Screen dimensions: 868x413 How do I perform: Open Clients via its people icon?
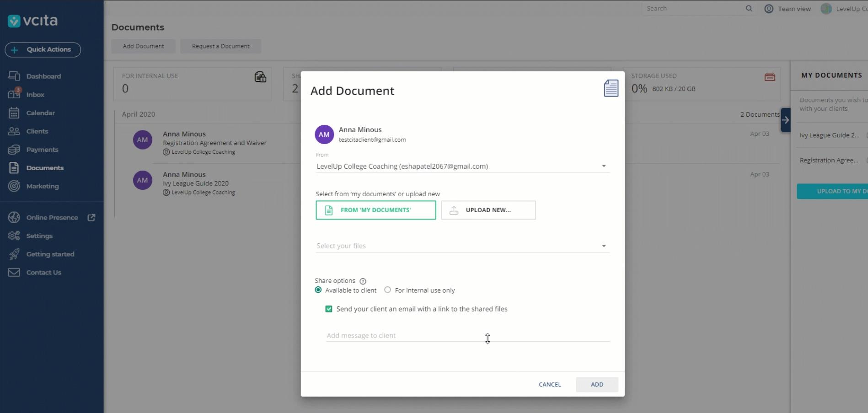point(14,131)
